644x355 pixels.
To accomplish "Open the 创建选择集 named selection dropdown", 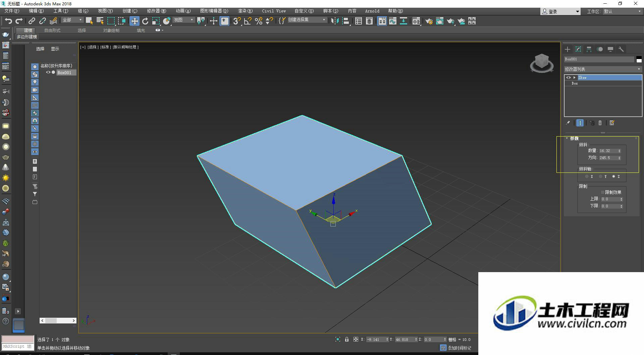I will pyautogui.click(x=307, y=20).
